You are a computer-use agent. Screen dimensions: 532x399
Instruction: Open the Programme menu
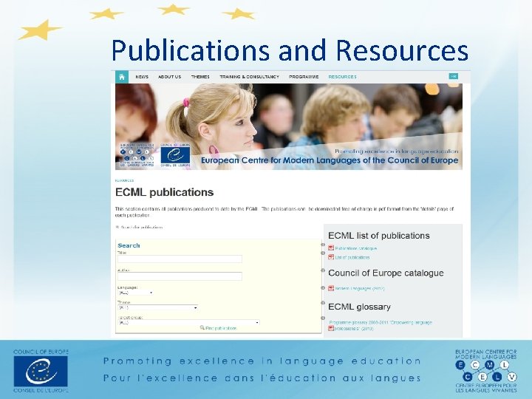point(304,77)
